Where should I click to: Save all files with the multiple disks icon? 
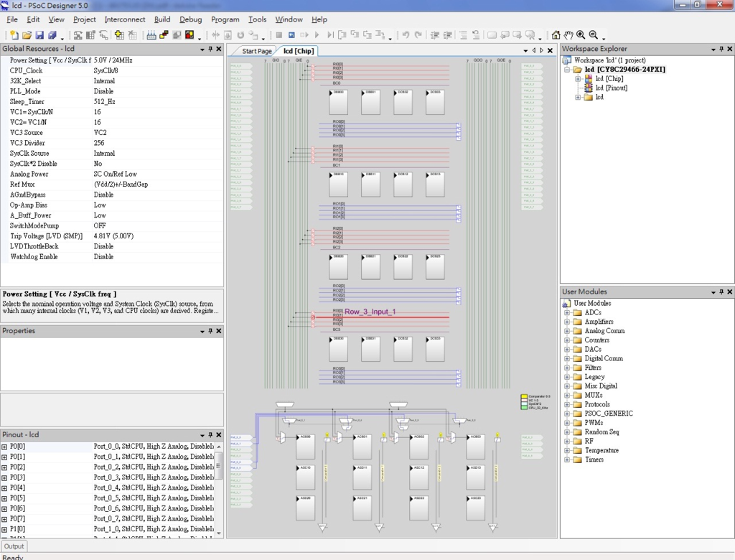pyautogui.click(x=52, y=34)
